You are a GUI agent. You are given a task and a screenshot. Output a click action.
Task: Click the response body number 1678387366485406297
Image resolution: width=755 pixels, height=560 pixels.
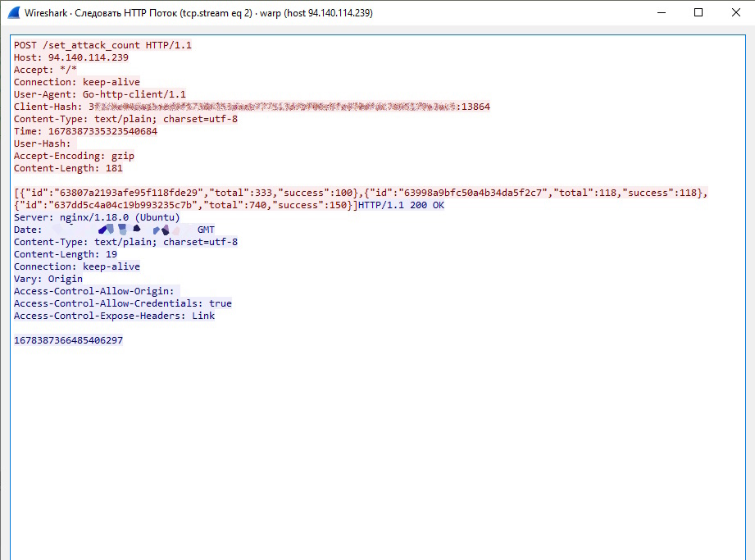69,340
